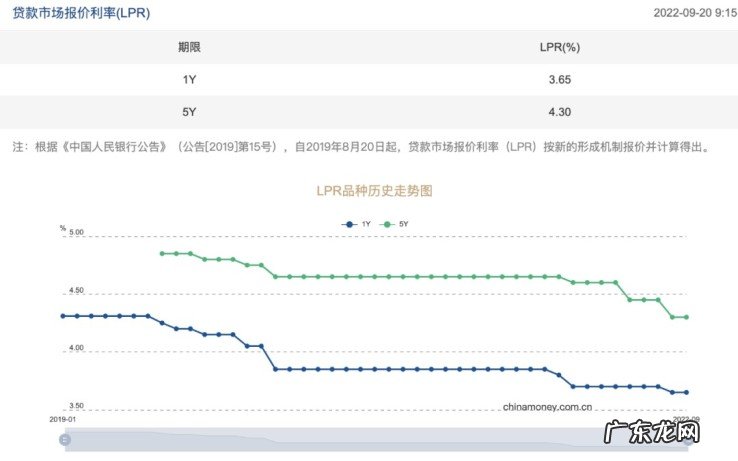This screenshot has width=738, height=461.
Task: Select the 4.30 rate value
Action: coord(560,112)
